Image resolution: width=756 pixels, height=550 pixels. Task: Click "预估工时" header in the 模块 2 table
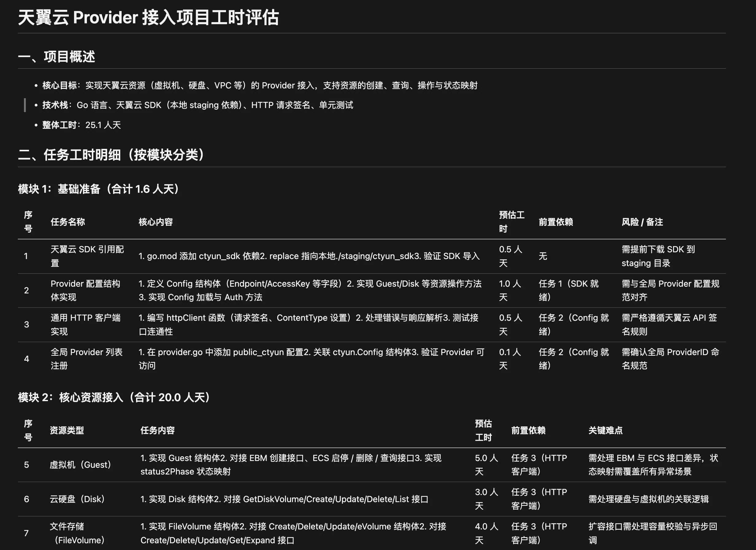coord(483,430)
